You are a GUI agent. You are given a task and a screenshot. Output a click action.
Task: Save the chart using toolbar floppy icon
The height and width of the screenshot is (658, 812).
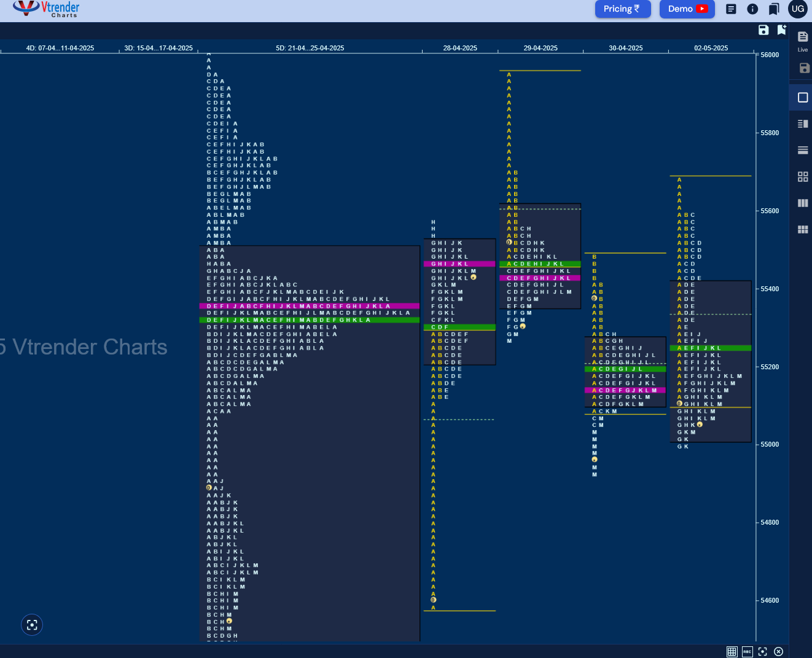coord(763,30)
